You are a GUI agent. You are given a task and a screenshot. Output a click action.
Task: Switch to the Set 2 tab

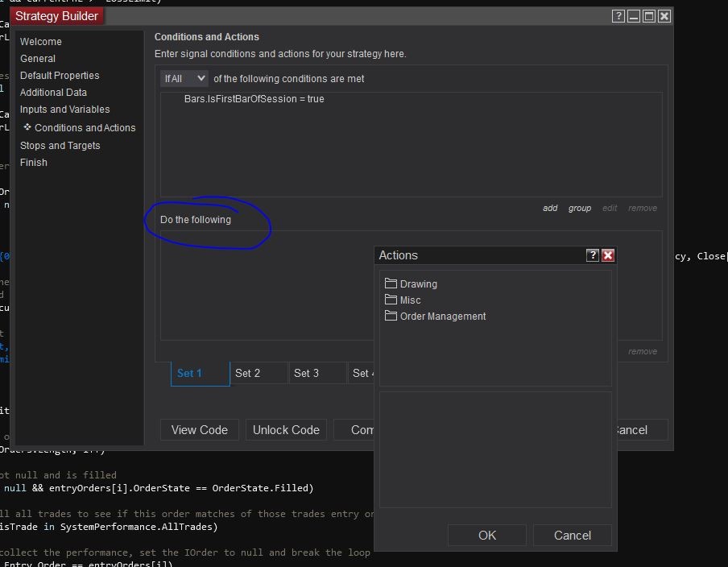click(x=259, y=374)
